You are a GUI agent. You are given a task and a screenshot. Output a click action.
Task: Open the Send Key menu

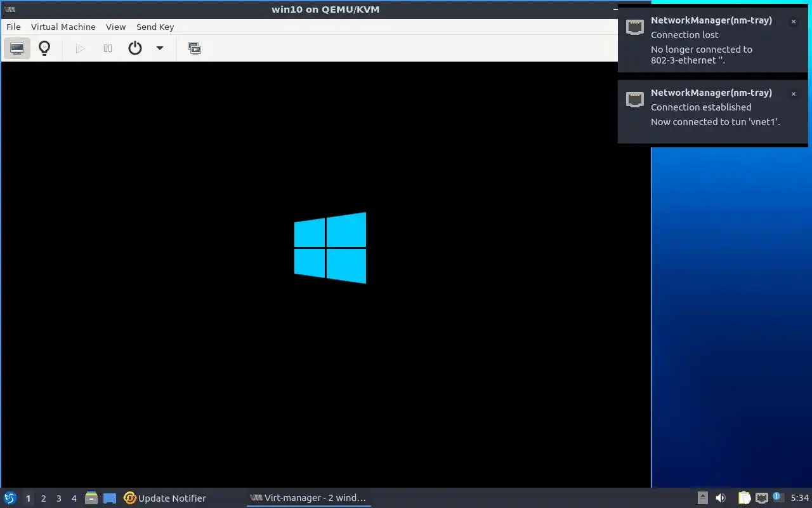coord(155,27)
